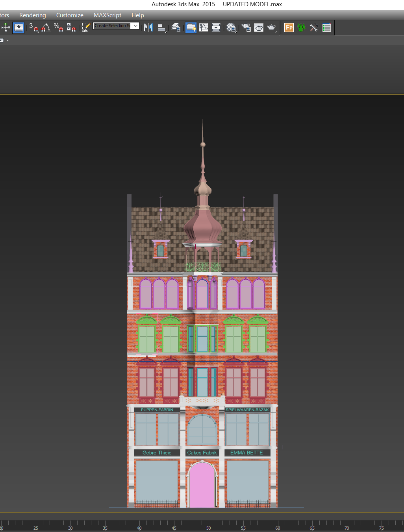
Task: Open the Help menu
Action: point(138,15)
